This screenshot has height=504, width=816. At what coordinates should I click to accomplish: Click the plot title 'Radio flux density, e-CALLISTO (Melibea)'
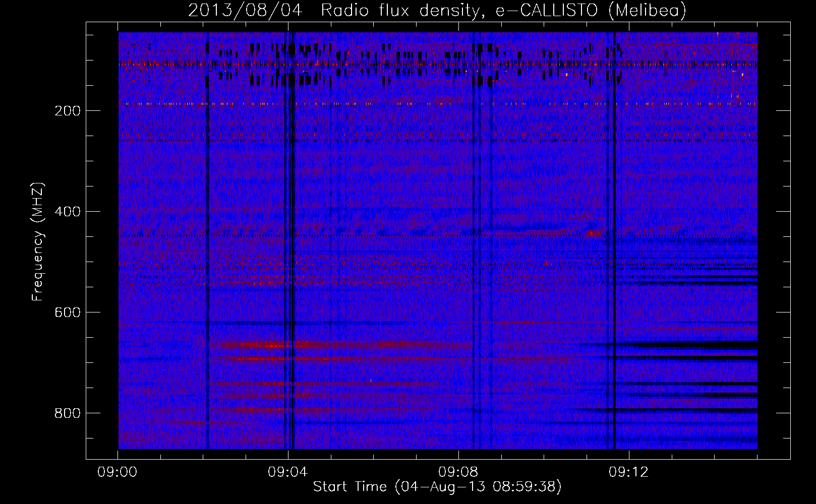(x=503, y=10)
